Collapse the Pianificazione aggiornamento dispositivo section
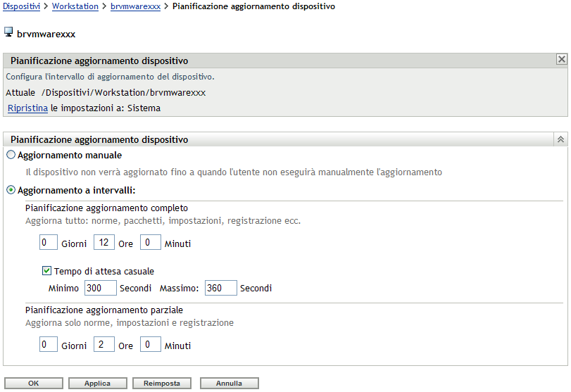This screenshot has width=571, height=392. pyautogui.click(x=561, y=139)
